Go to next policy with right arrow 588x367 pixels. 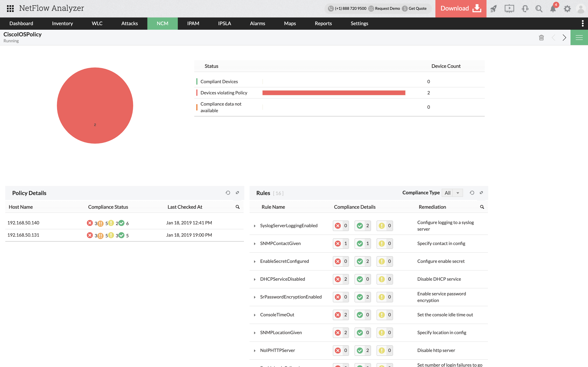[x=564, y=38]
